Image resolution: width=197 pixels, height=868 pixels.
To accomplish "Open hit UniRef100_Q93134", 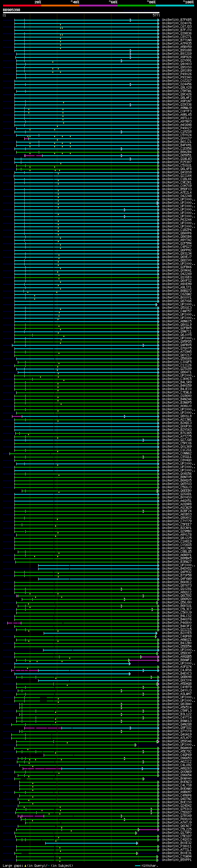I will pos(177,254).
